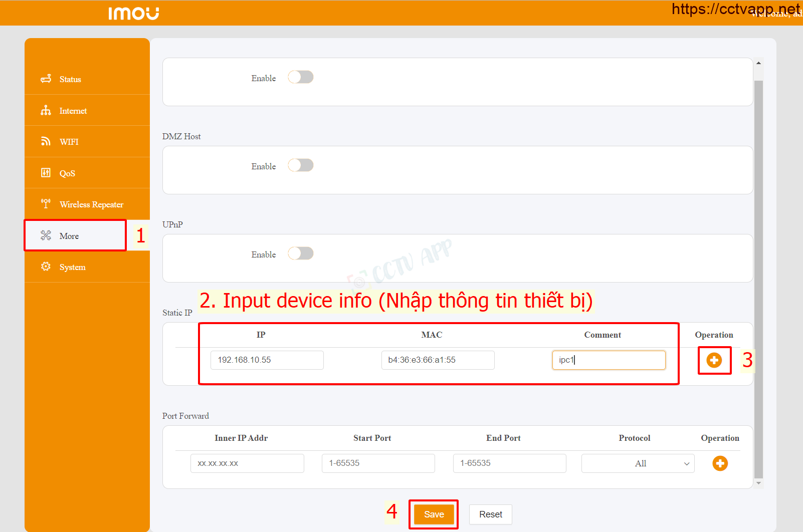Toggle the topmost Enable switch

pos(301,77)
